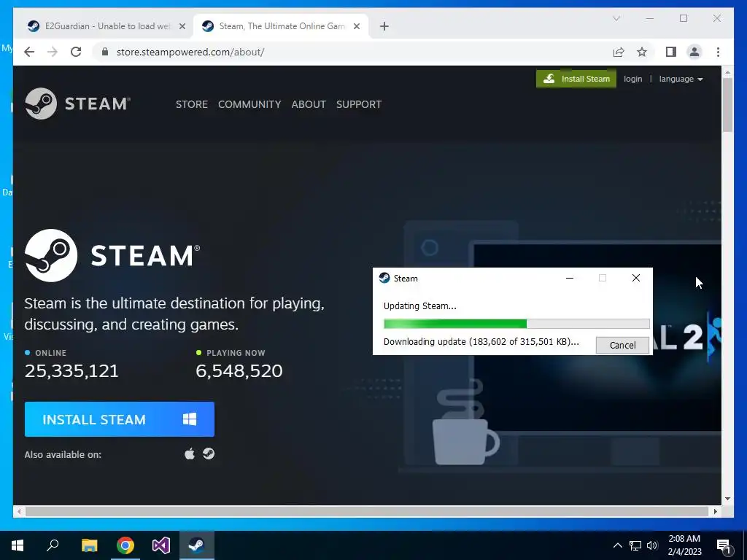Click the Updating Steam progress bar
The width and height of the screenshot is (747, 560).
click(x=516, y=324)
